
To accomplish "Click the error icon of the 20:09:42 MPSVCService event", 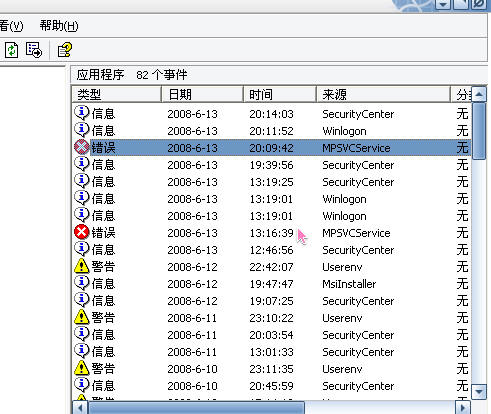I will tap(82, 147).
